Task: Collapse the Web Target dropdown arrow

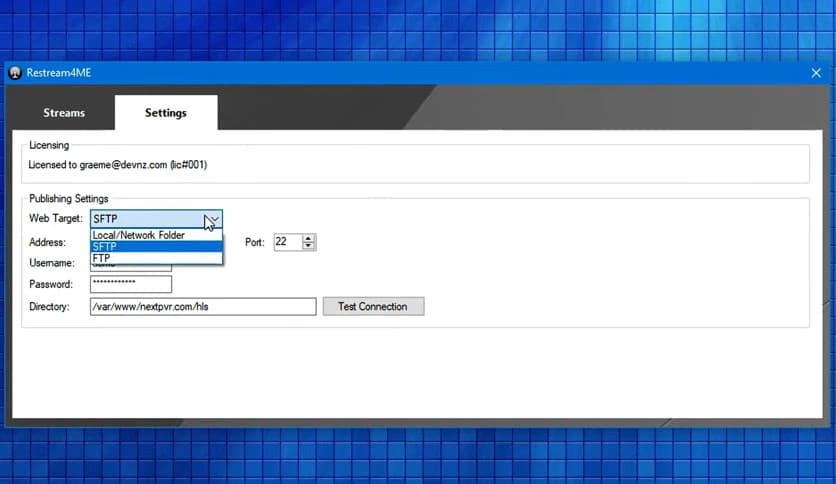Action: click(x=212, y=219)
